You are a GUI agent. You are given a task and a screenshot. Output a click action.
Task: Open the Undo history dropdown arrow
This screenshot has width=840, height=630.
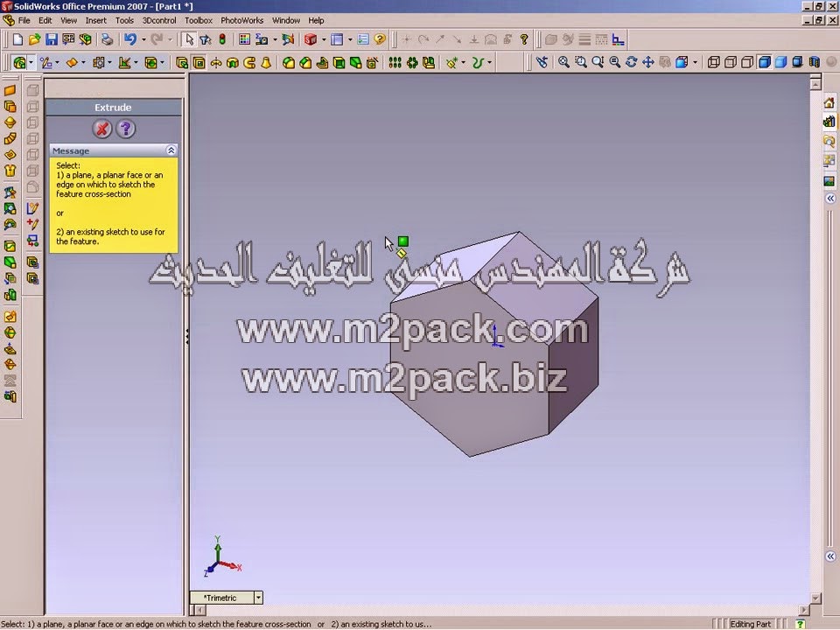click(x=143, y=40)
